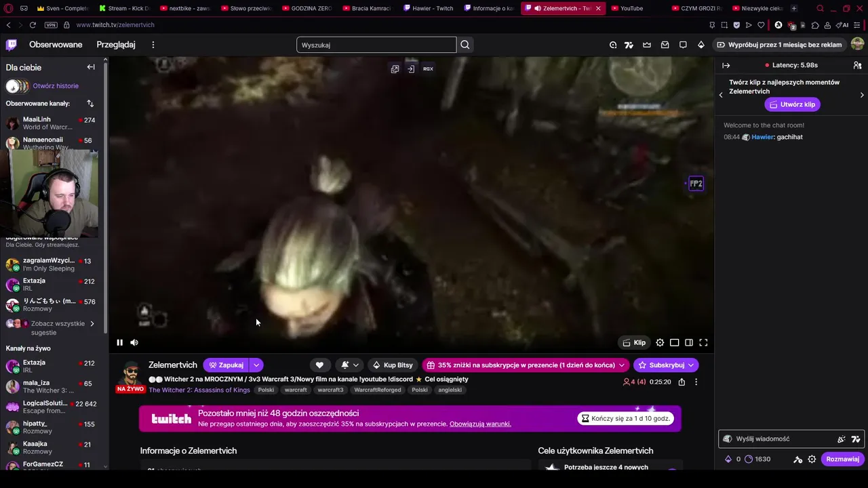Viewport: 868px width, 488px height.
Task: Click the user avatar in top right
Action: pos(857,44)
